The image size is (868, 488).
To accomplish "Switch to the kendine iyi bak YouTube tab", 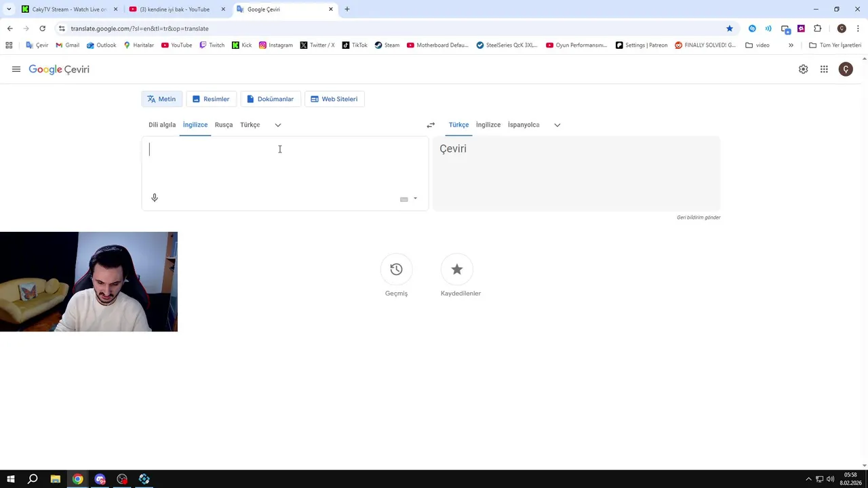I will click(x=177, y=9).
